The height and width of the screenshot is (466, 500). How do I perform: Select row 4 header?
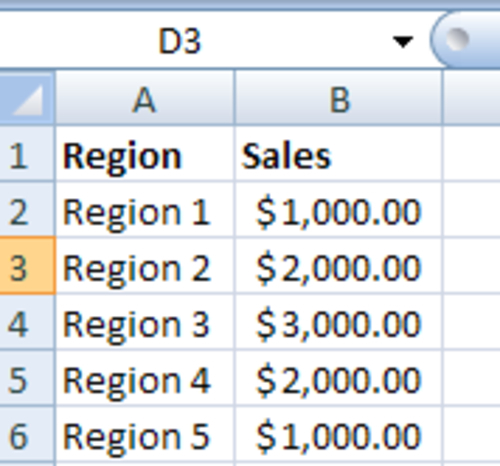coord(27,323)
